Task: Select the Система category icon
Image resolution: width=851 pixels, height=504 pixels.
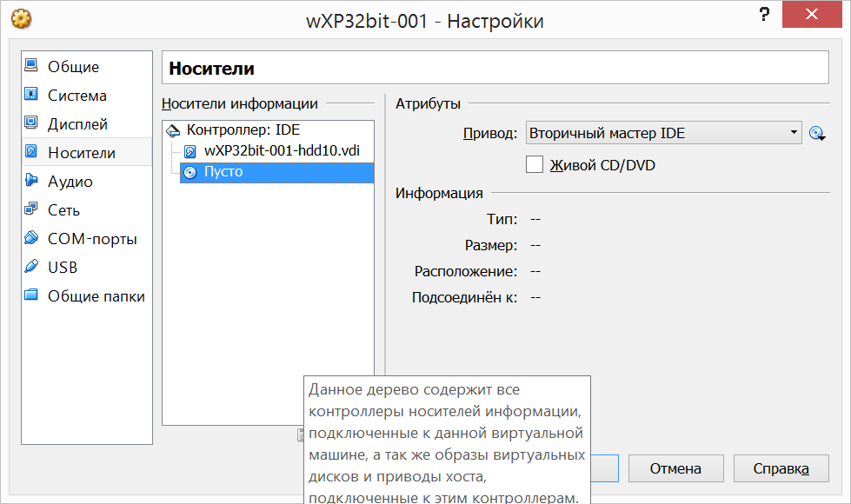Action: coord(31,95)
